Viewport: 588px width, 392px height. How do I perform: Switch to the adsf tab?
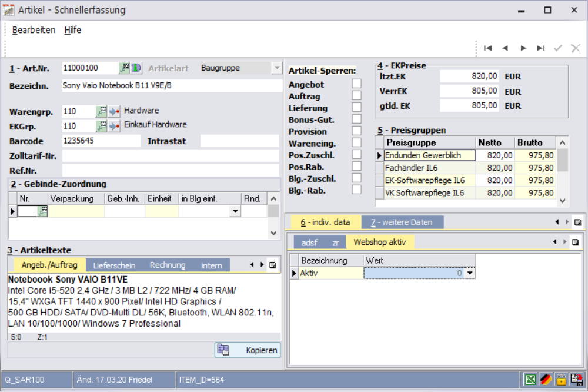[309, 242]
